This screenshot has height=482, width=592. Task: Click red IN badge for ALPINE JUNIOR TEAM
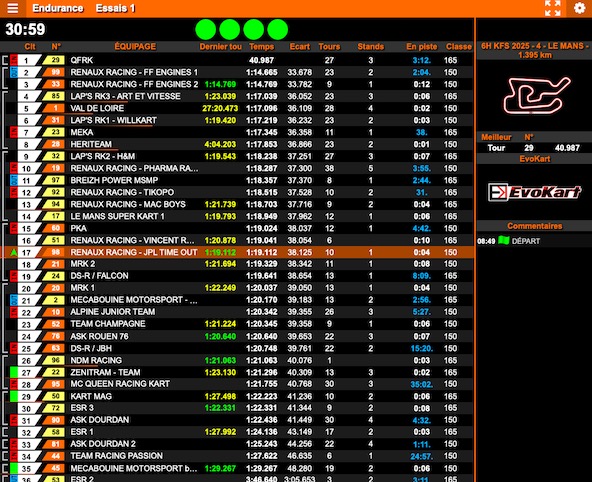click(x=14, y=312)
